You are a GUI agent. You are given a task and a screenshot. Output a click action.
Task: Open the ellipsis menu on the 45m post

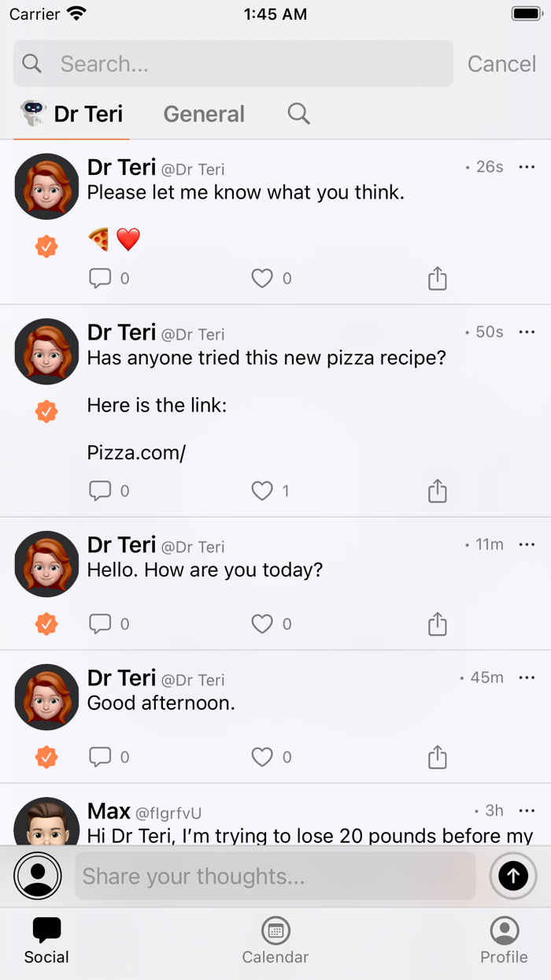pos(527,677)
